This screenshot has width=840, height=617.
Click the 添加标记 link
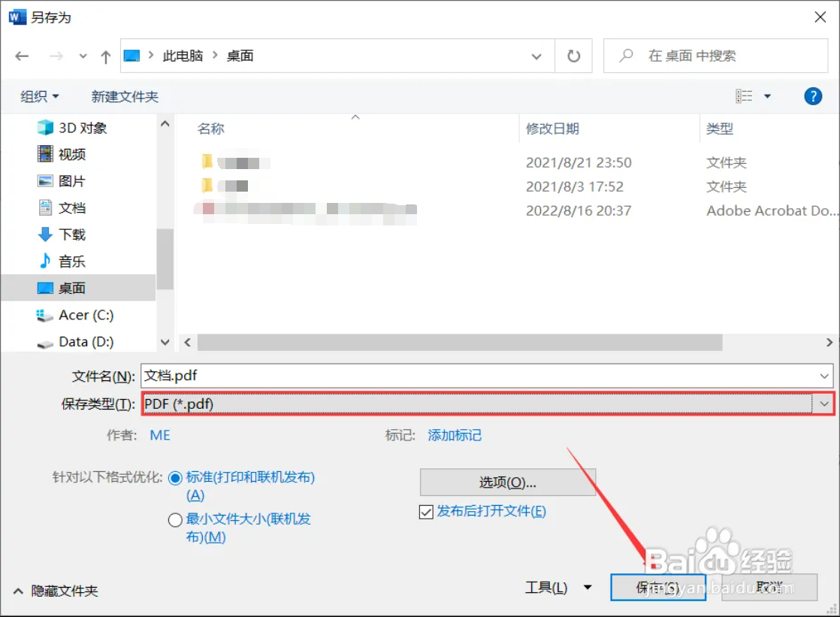tap(455, 434)
